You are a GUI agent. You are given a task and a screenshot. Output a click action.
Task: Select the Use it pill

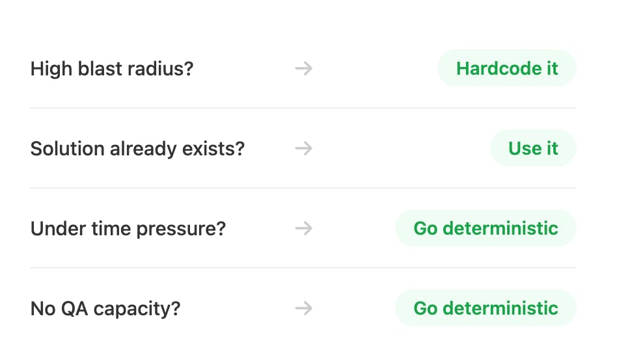click(533, 148)
